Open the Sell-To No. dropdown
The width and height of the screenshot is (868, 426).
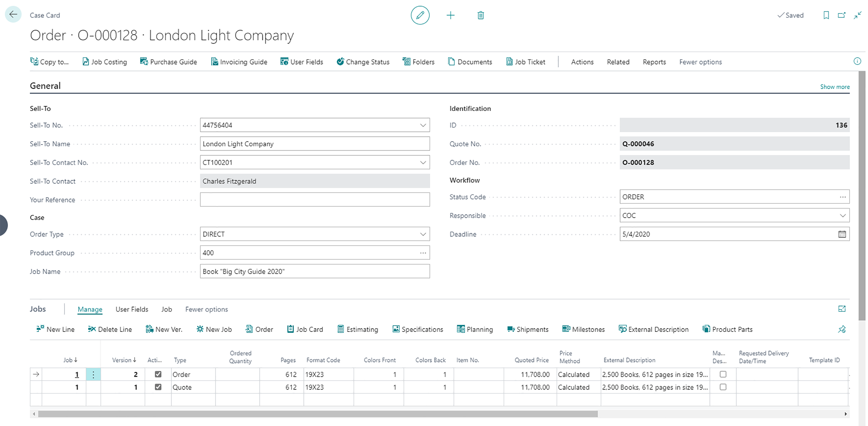423,125
